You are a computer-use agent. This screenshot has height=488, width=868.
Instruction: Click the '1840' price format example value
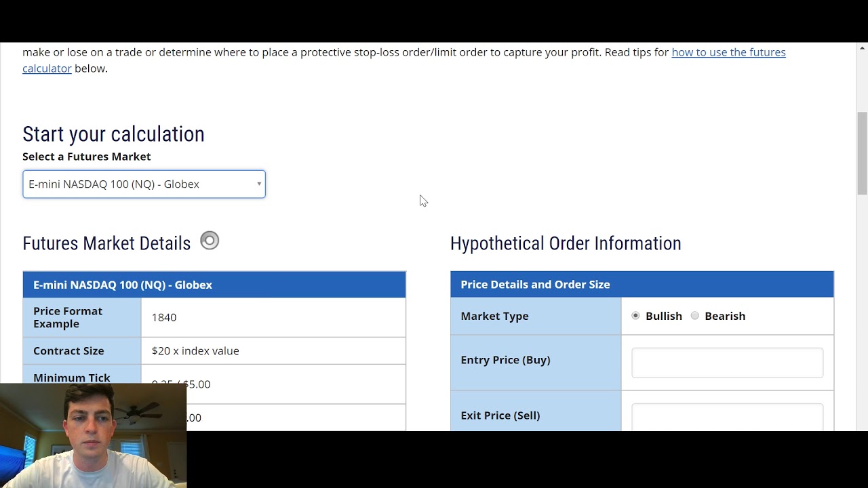coord(164,317)
